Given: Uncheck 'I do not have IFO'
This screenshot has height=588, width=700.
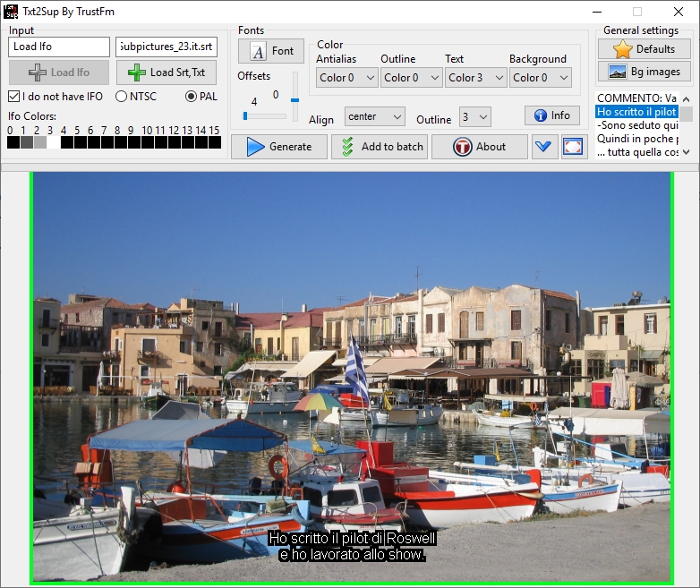Looking at the screenshot, I should 14,97.
